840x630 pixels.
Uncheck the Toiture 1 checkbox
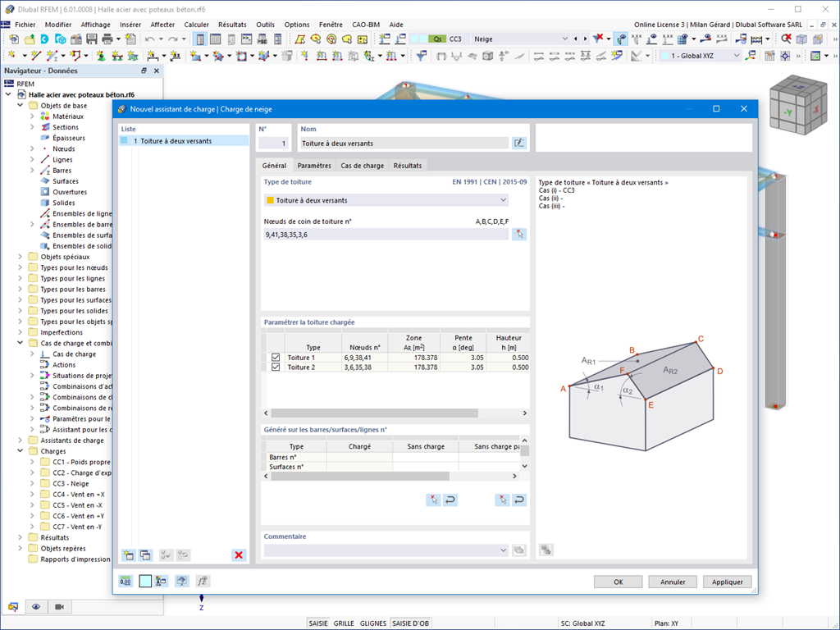(x=276, y=358)
